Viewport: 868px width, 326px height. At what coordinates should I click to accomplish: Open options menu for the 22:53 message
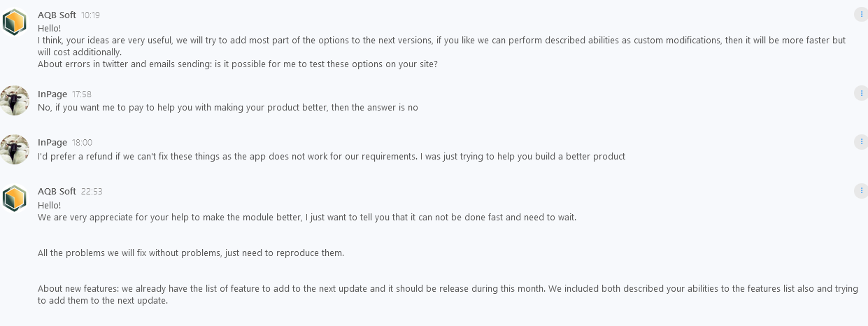point(860,191)
